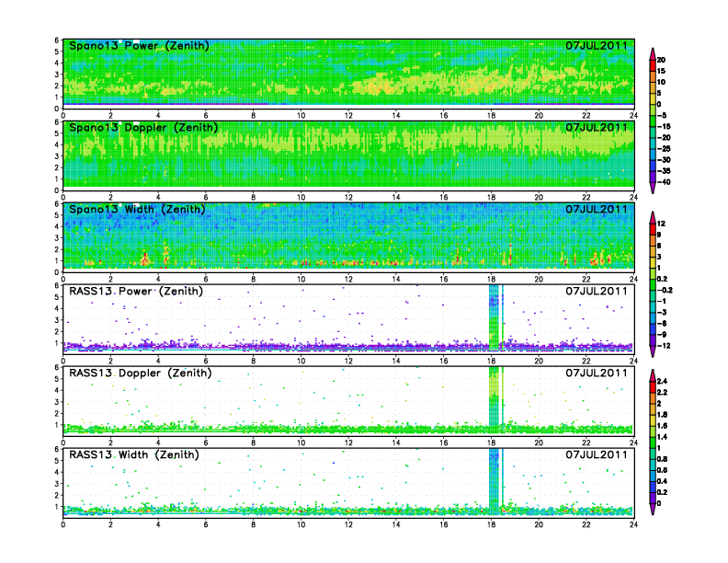Click the '-30' colorbar label
Image resolution: width=728 pixels, height=563 pixels.
[664, 160]
